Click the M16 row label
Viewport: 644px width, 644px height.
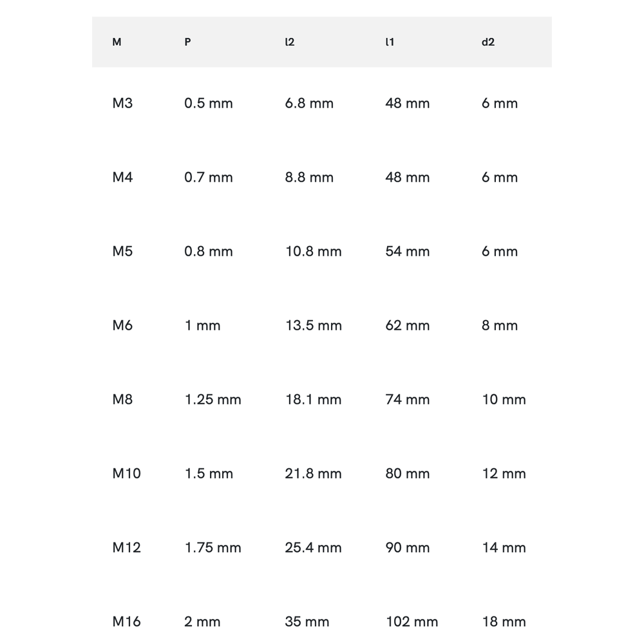pos(126,621)
